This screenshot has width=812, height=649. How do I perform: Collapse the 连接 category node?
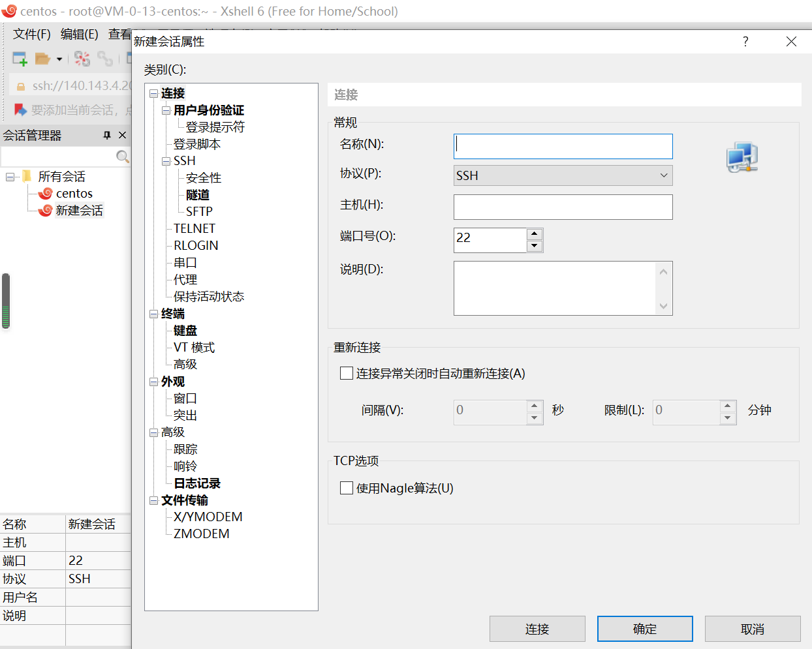(153, 93)
